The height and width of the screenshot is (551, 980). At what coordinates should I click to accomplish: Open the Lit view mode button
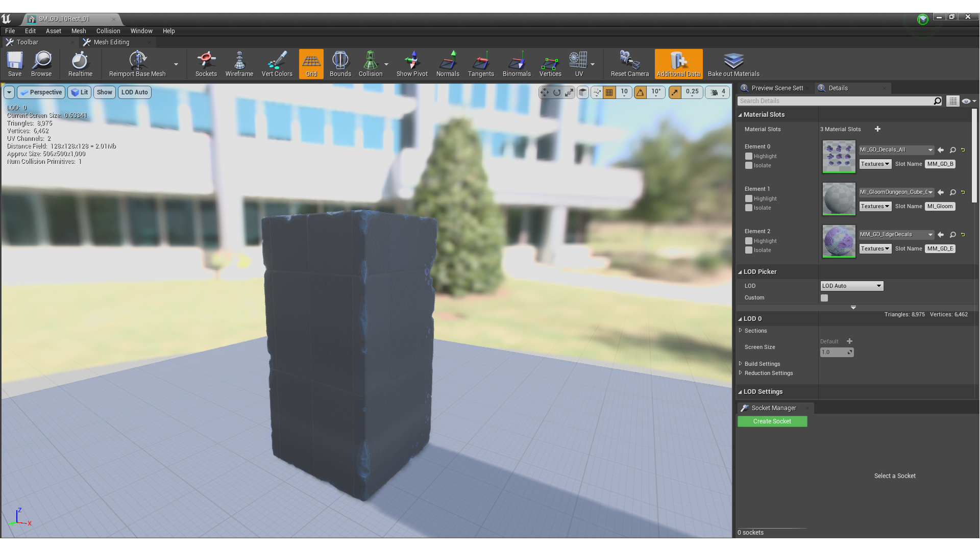coord(80,92)
